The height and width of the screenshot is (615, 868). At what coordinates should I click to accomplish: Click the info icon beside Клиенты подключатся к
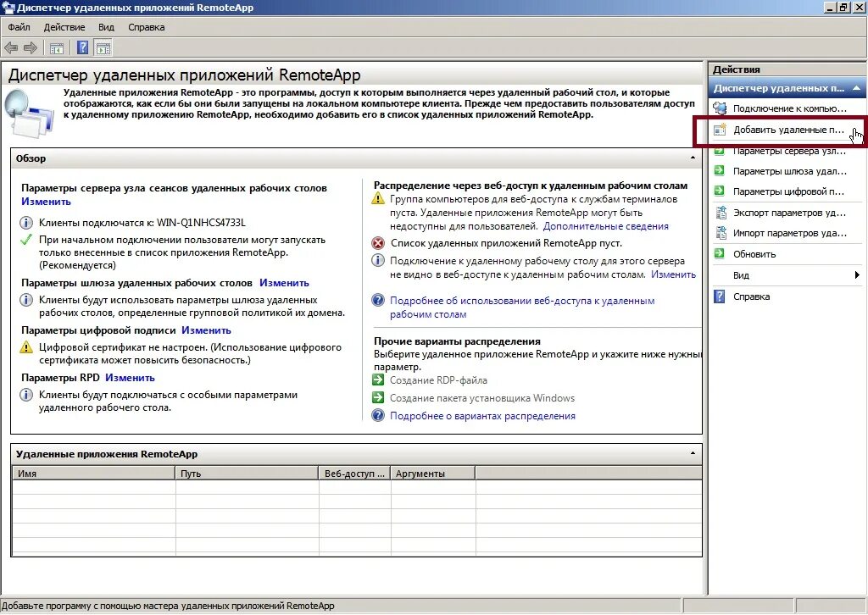point(26,223)
